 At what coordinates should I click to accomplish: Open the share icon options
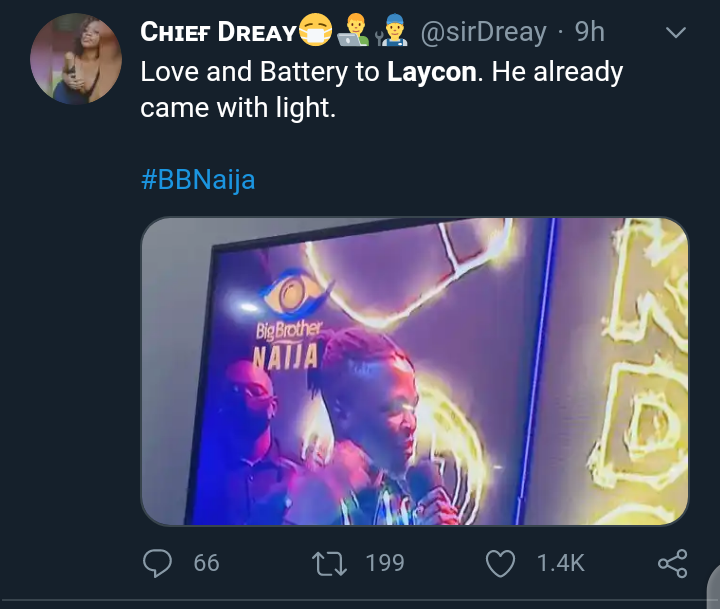(x=673, y=563)
